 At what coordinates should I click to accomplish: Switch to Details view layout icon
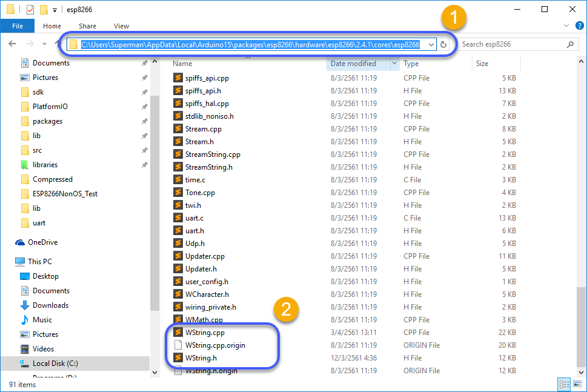point(564,384)
